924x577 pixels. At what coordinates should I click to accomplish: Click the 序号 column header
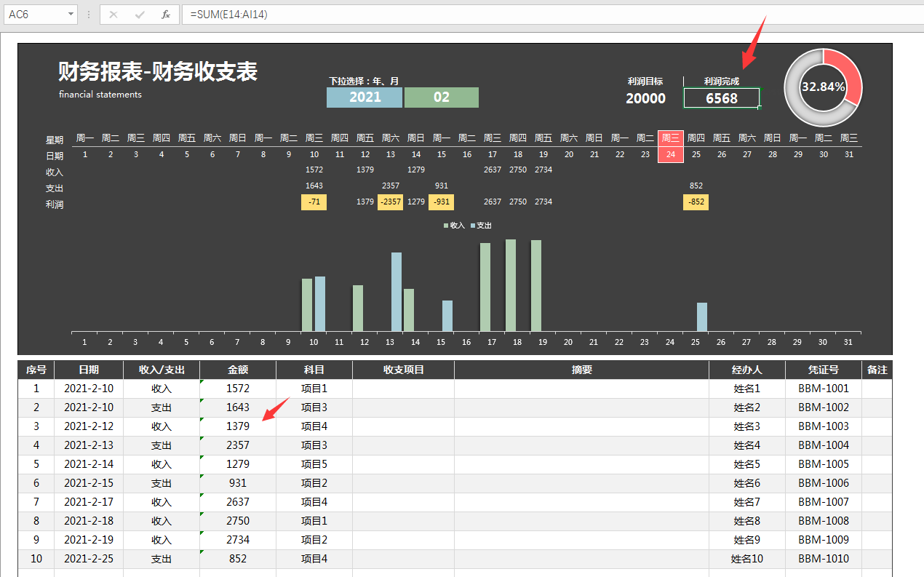point(36,370)
